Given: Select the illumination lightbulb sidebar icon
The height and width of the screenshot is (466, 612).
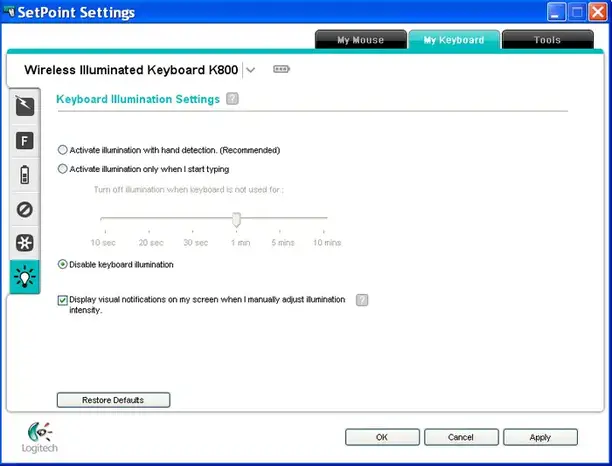Looking at the screenshot, I should click(25, 276).
